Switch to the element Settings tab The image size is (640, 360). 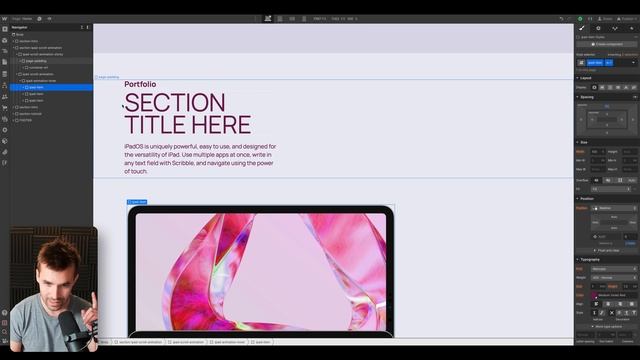tap(598, 28)
